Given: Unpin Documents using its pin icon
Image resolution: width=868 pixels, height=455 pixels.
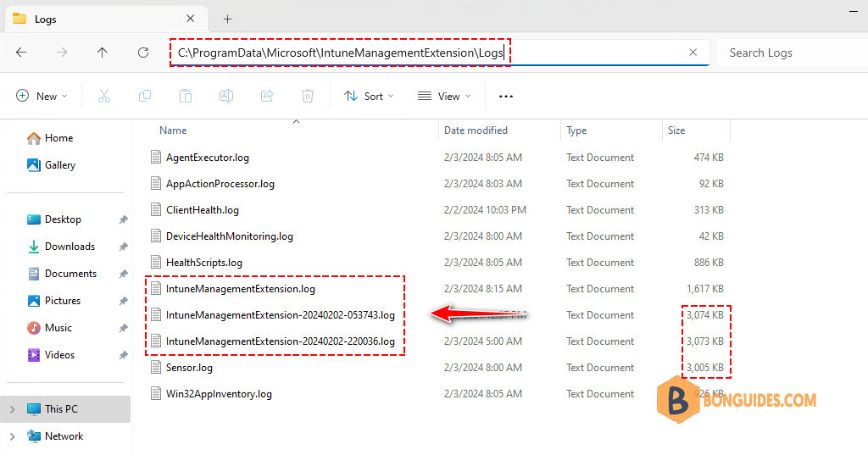Looking at the screenshot, I should coord(123,274).
